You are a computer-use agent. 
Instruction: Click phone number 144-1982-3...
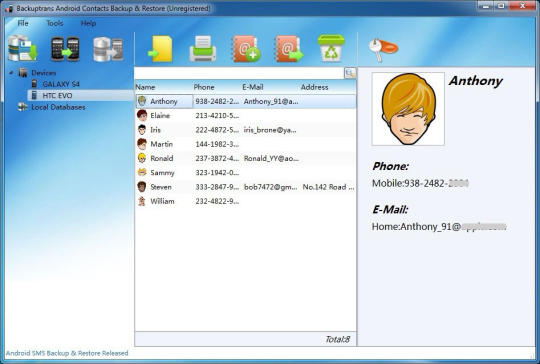click(x=217, y=144)
